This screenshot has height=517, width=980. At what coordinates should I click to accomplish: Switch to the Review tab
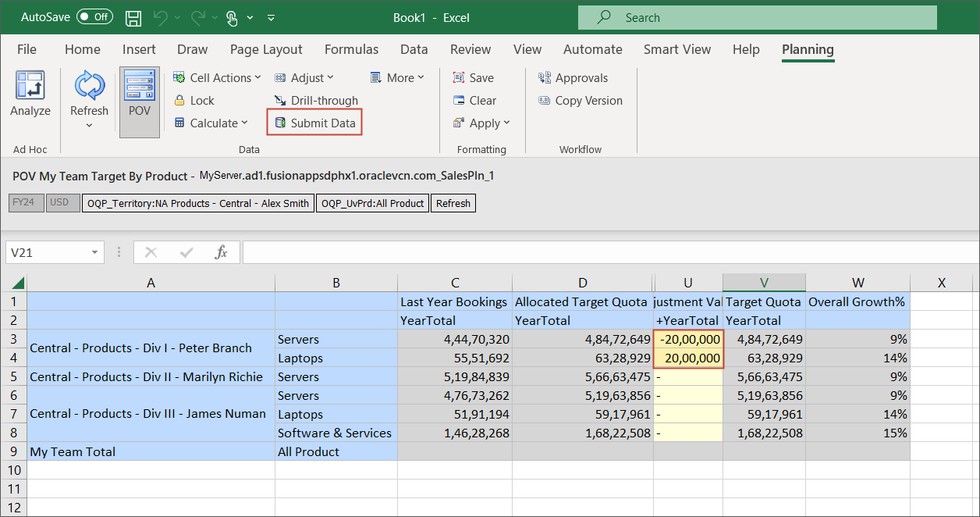tap(470, 49)
